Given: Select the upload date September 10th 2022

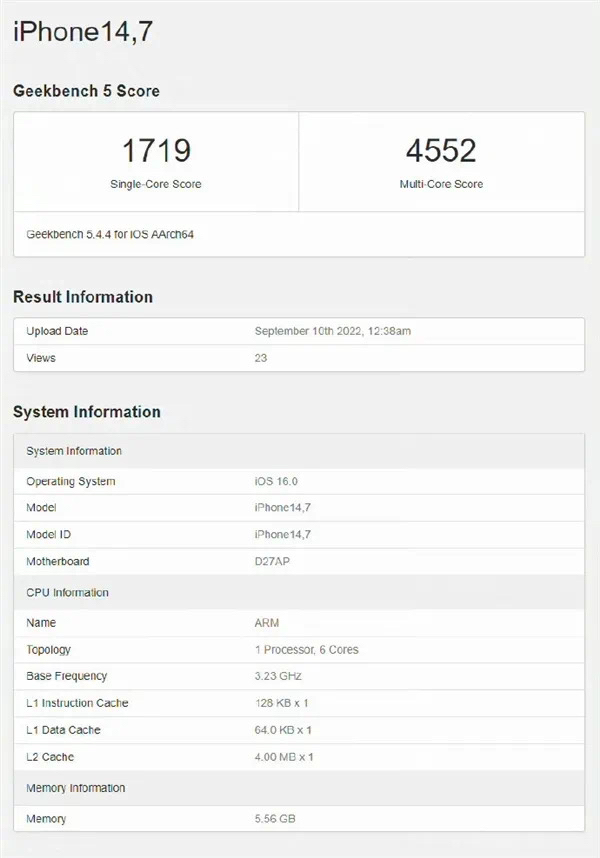Looking at the screenshot, I should 334,331.
